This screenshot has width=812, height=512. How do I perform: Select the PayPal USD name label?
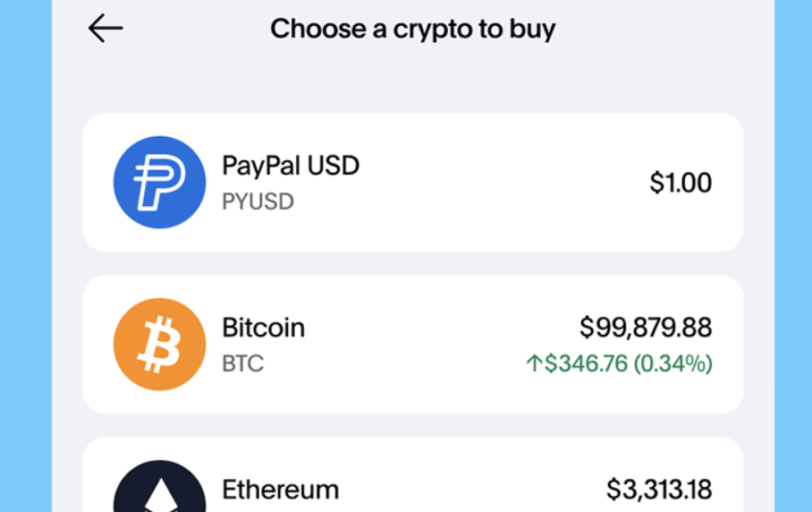pos(291,166)
